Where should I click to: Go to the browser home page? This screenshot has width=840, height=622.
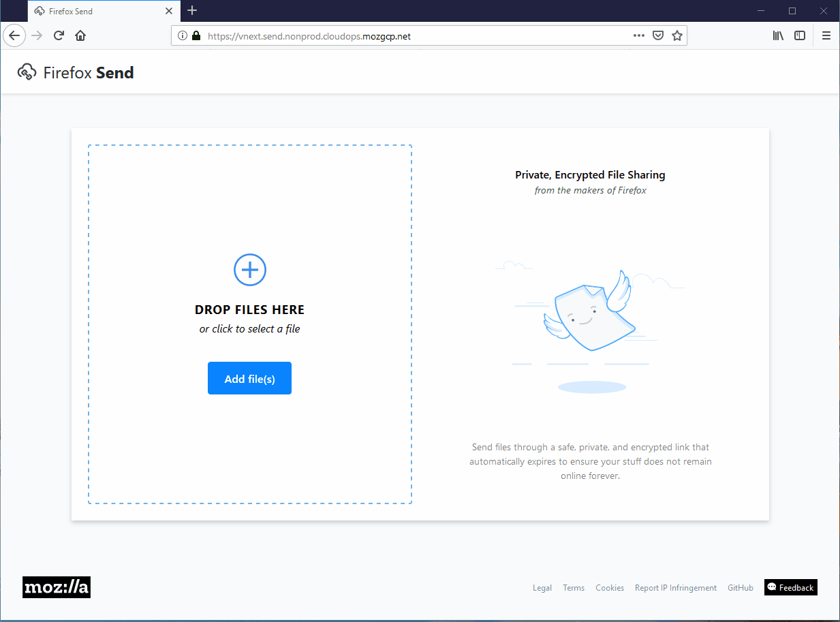point(80,35)
